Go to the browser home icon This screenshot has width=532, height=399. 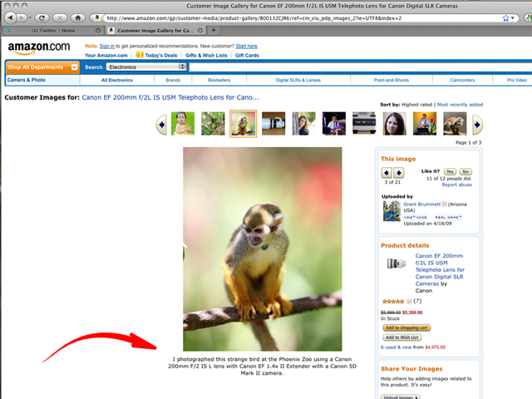click(x=78, y=17)
